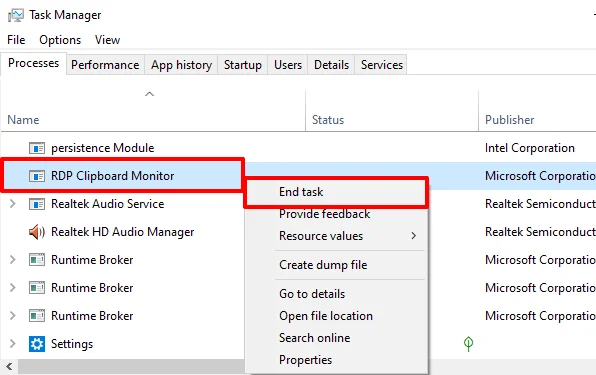Choose Provide feedback in the context menu
596x375 pixels.
click(x=336, y=214)
